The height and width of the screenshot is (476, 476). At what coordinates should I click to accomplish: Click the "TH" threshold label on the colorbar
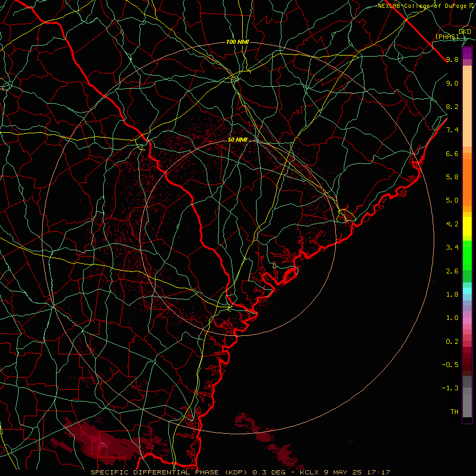coord(454,412)
